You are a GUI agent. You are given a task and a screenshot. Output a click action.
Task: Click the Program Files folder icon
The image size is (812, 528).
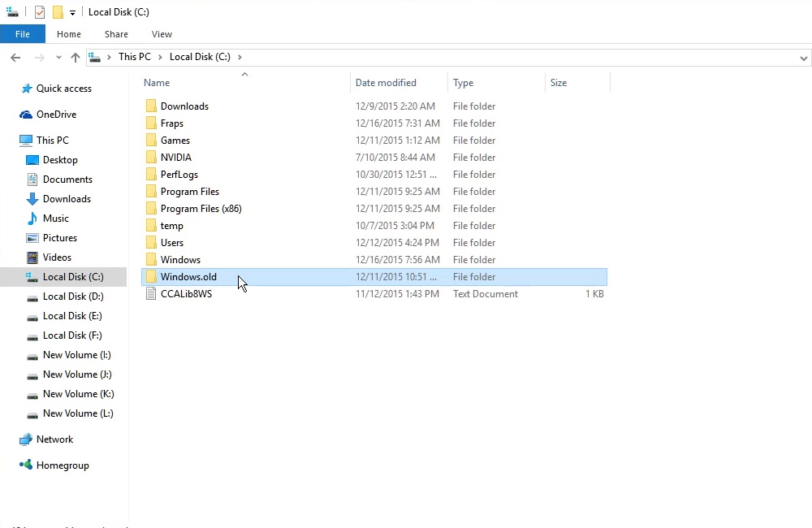click(151, 192)
